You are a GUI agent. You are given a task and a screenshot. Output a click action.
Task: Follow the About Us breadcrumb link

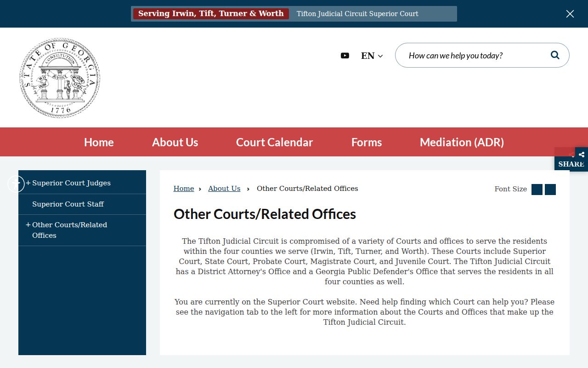click(x=224, y=189)
